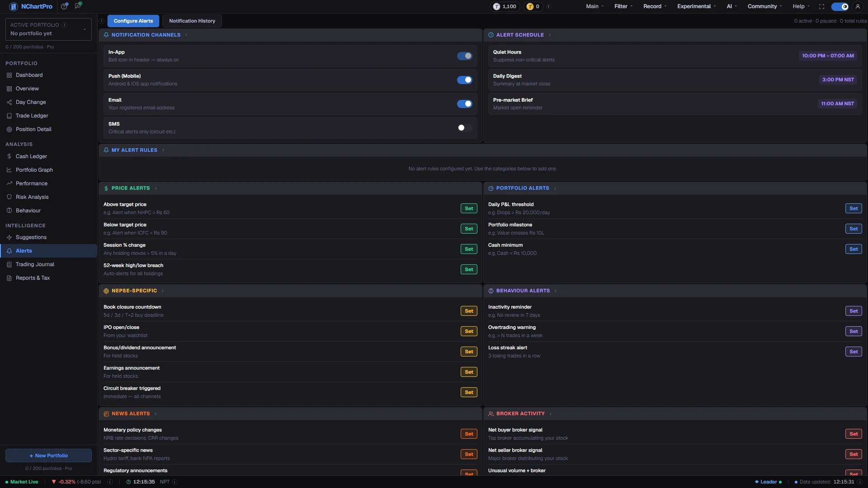
Task: Open the Record dropdown menu
Action: 655,6
